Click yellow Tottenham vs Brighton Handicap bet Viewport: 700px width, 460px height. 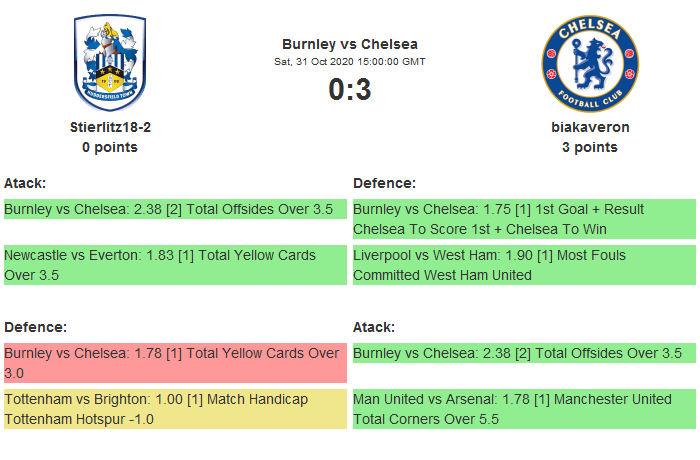click(175, 409)
